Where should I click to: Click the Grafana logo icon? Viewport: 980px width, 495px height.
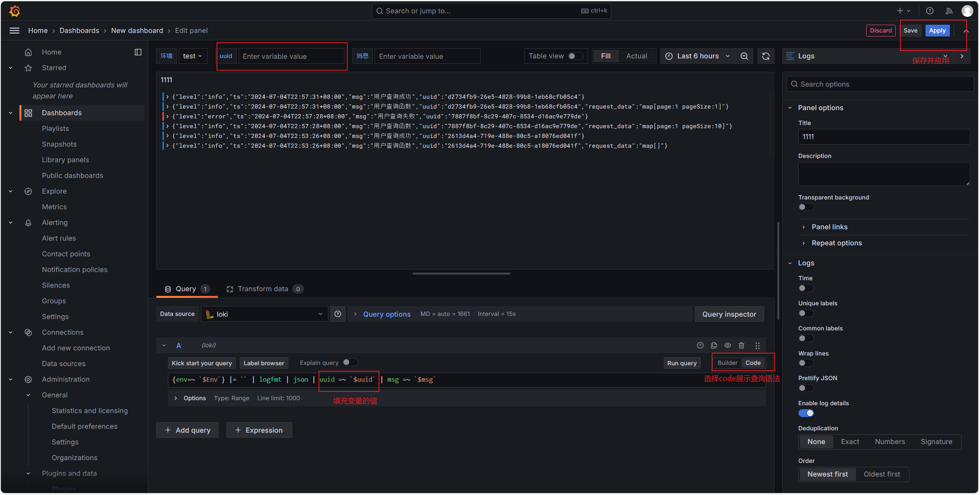point(15,11)
